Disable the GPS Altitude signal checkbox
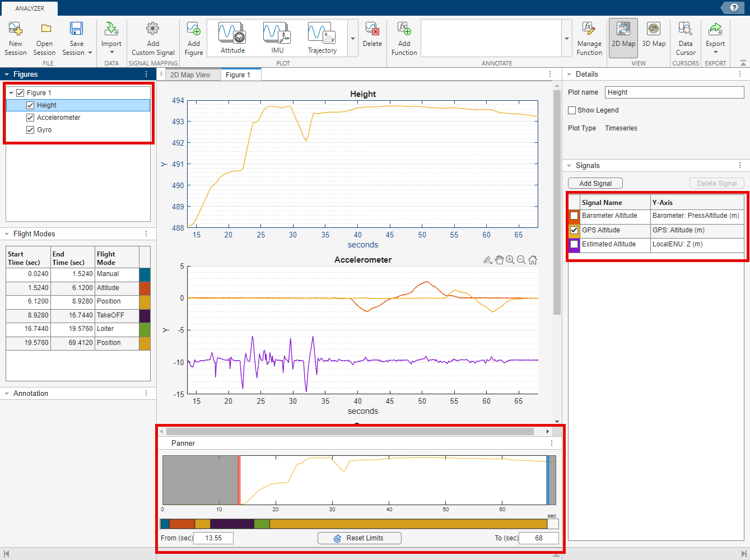Image resolution: width=750 pixels, height=560 pixels. tap(574, 230)
